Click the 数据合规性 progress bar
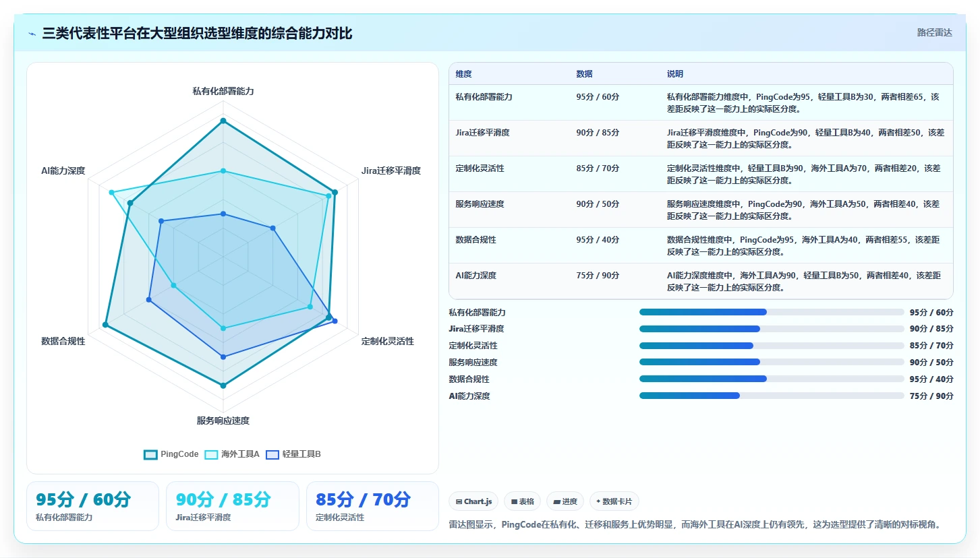980x558 pixels. coord(772,379)
